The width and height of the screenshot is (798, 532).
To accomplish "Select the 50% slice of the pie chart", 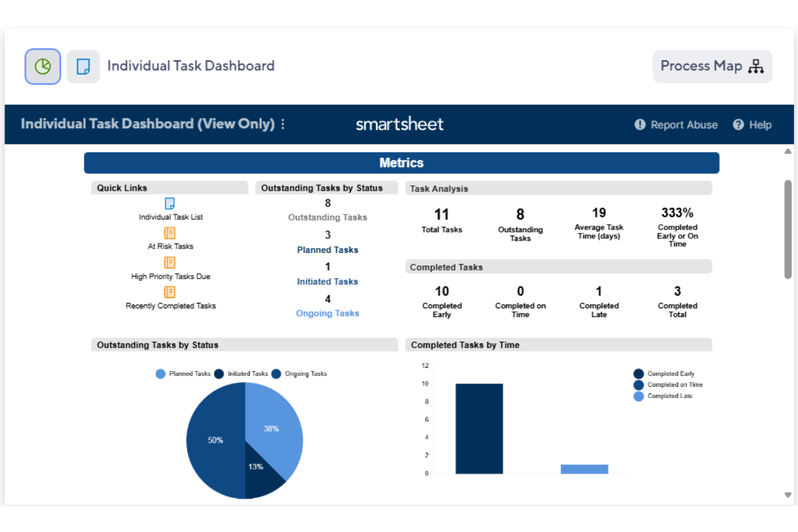I will point(216,440).
